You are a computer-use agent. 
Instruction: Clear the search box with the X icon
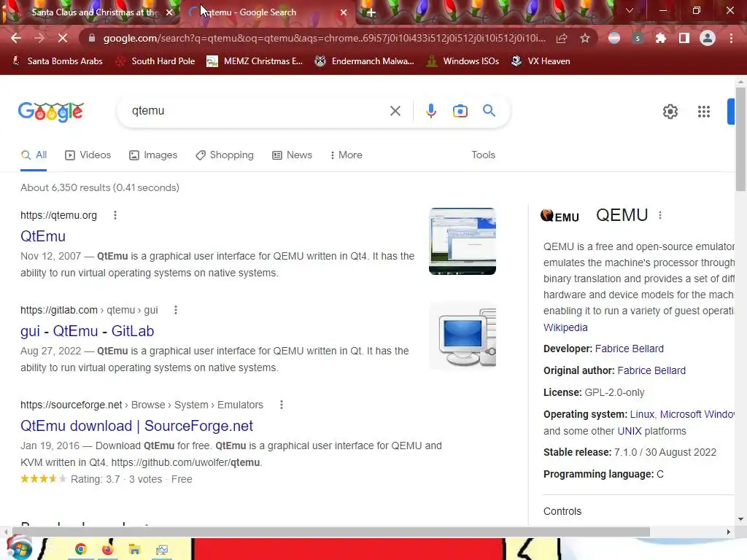(x=395, y=111)
